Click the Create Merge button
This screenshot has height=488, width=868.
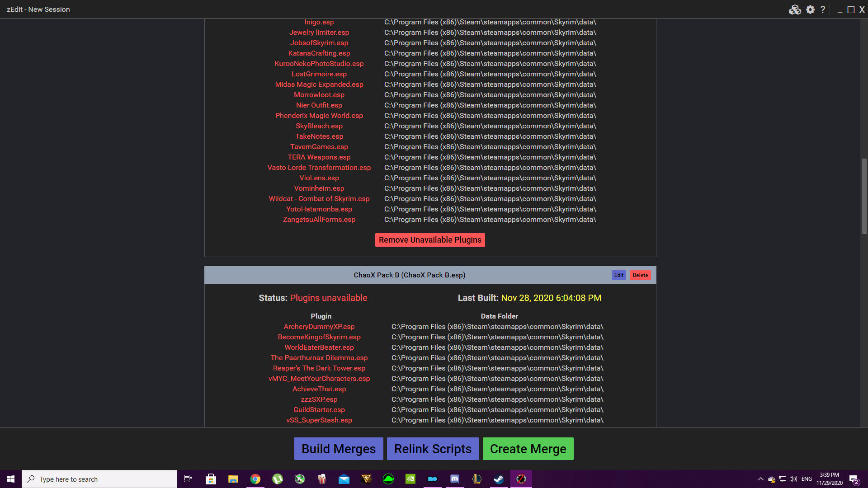[x=528, y=449]
